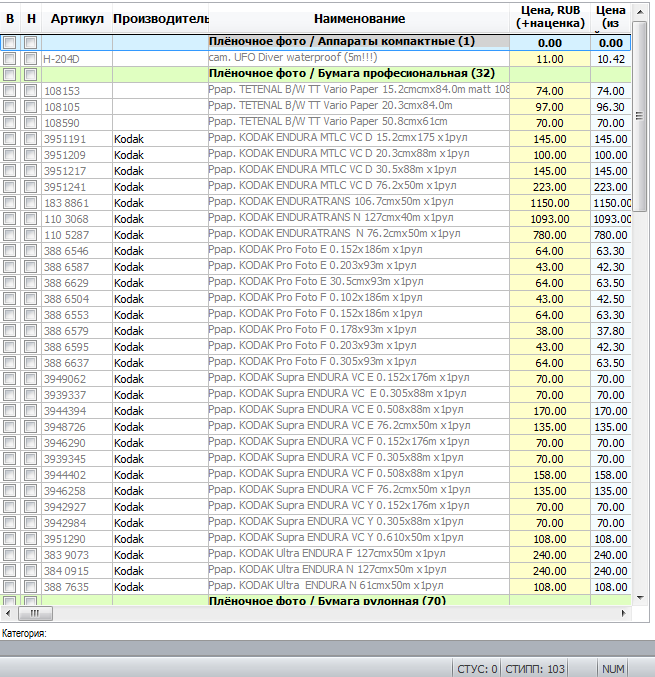
Task: Select KODAK Supra ENDURA VC Y 0.610x50m row
Action: pyautogui.click(x=315, y=538)
